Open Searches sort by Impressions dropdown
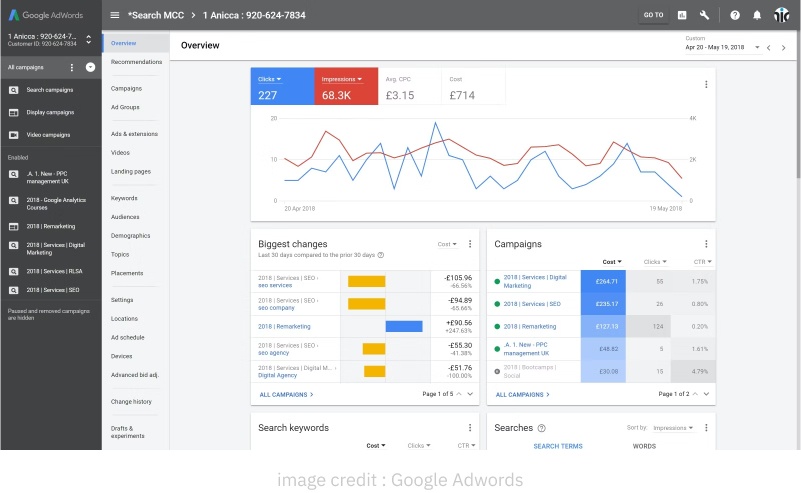This screenshot has height=493, width=801. [673, 428]
